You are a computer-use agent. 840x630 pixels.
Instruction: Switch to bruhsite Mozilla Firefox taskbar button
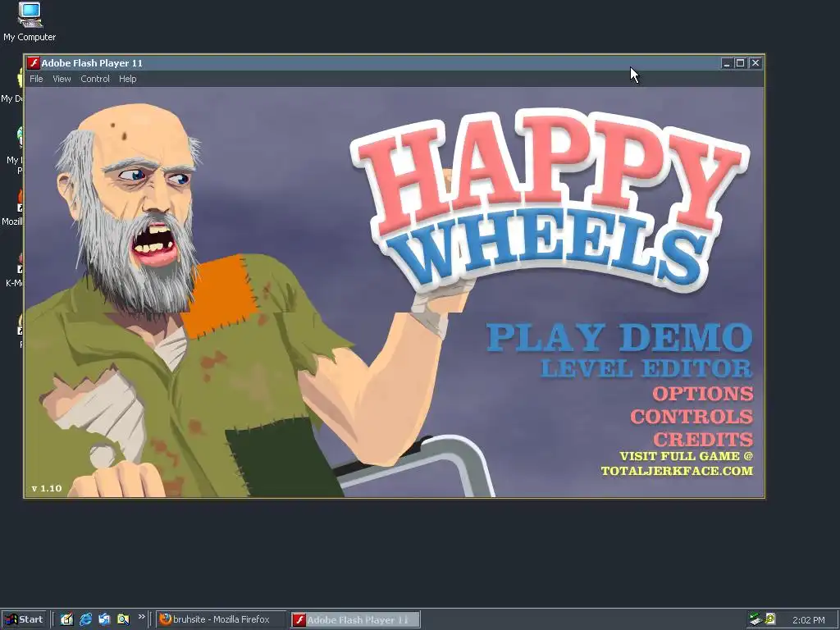pos(221,619)
